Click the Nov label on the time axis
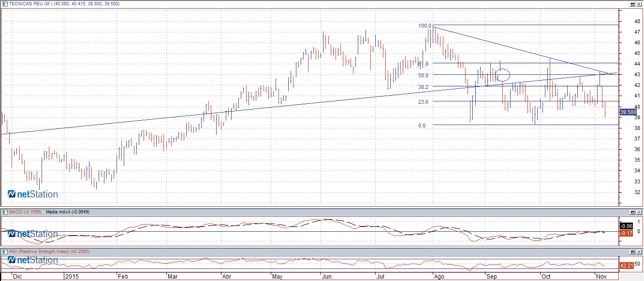 click(x=601, y=277)
